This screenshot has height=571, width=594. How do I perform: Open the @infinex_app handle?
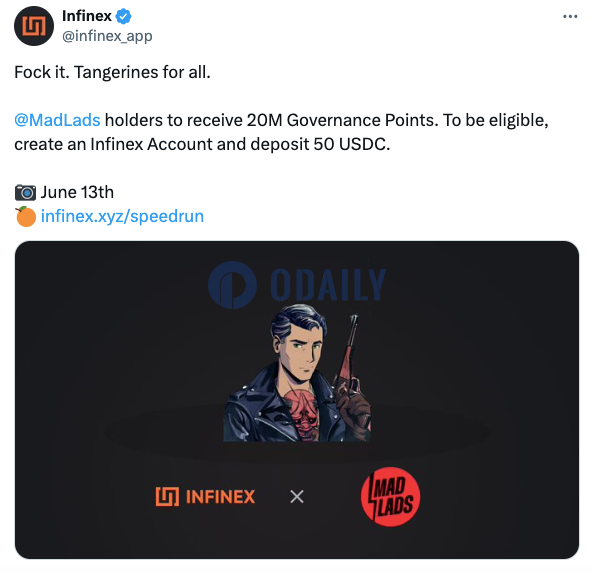pos(107,36)
